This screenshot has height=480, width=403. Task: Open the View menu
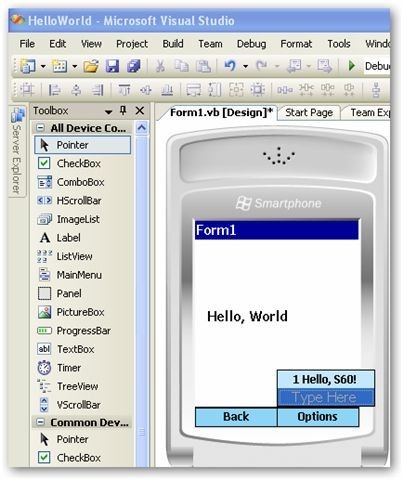point(91,44)
